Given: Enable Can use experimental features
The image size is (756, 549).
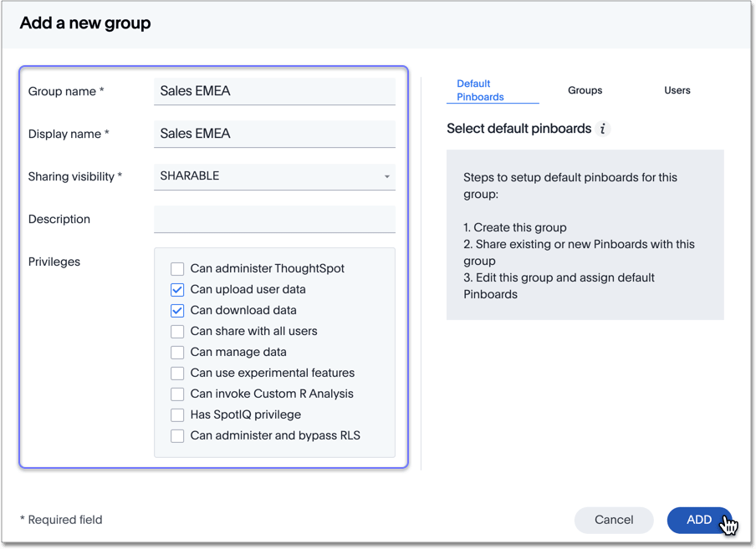Looking at the screenshot, I should (177, 373).
